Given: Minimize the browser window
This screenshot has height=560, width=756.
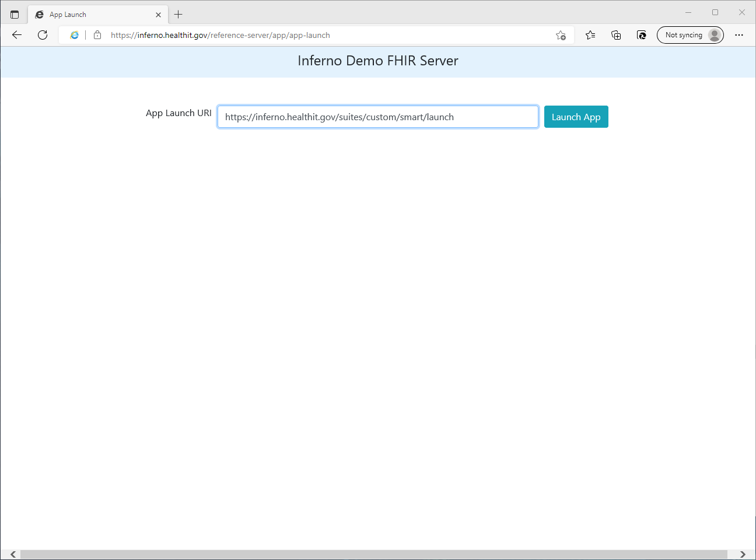Looking at the screenshot, I should click(x=688, y=12).
